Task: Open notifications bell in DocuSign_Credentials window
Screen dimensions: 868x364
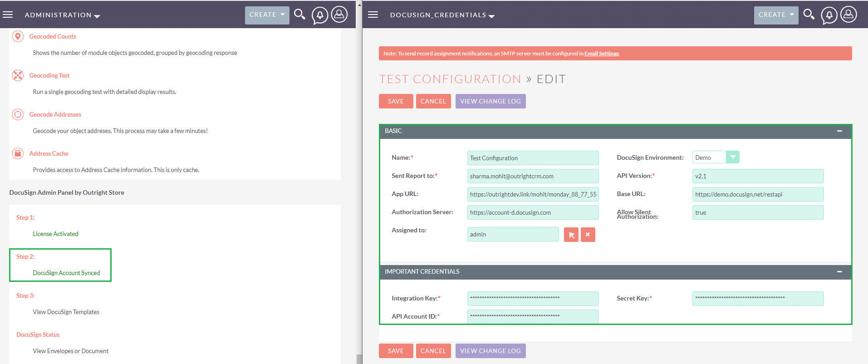Action: pos(829,15)
